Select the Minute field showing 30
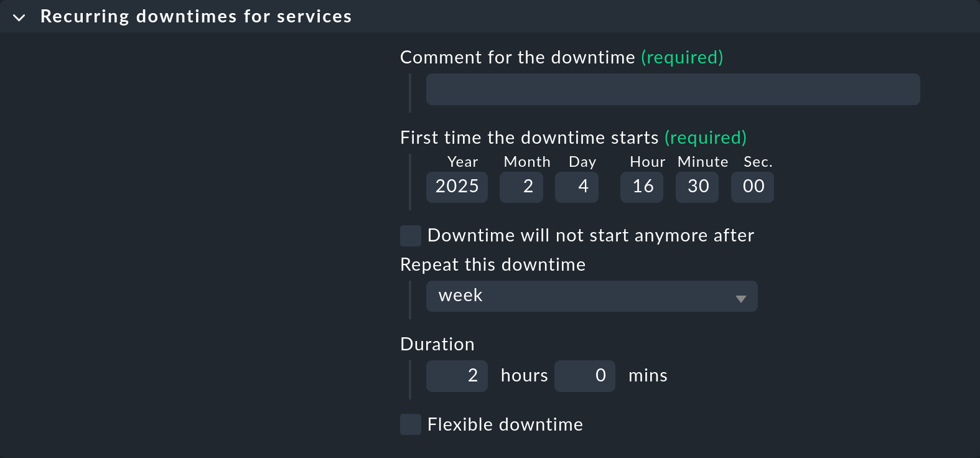The height and width of the screenshot is (458, 980). (697, 187)
